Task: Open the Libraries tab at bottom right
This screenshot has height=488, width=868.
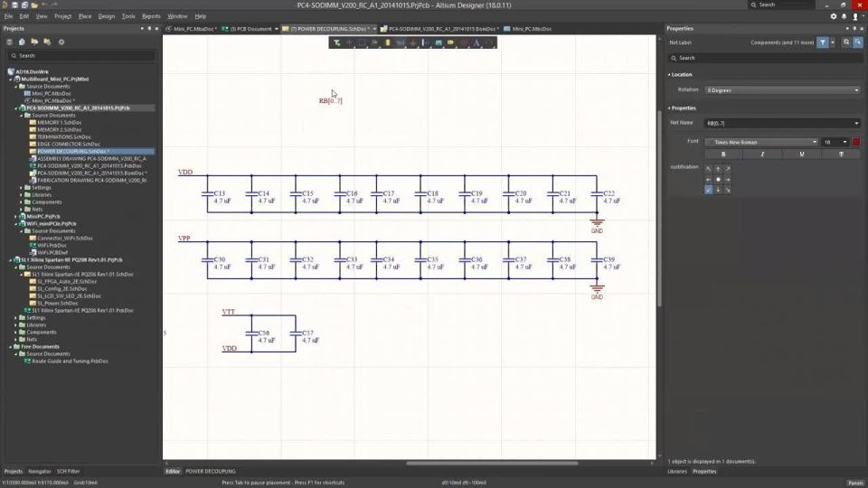Action: [677, 472]
